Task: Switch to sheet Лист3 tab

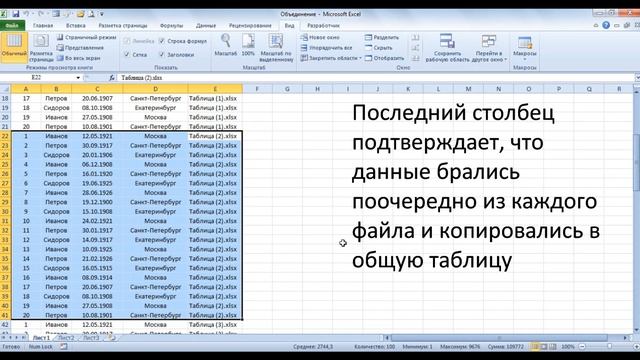Action: pos(91,338)
